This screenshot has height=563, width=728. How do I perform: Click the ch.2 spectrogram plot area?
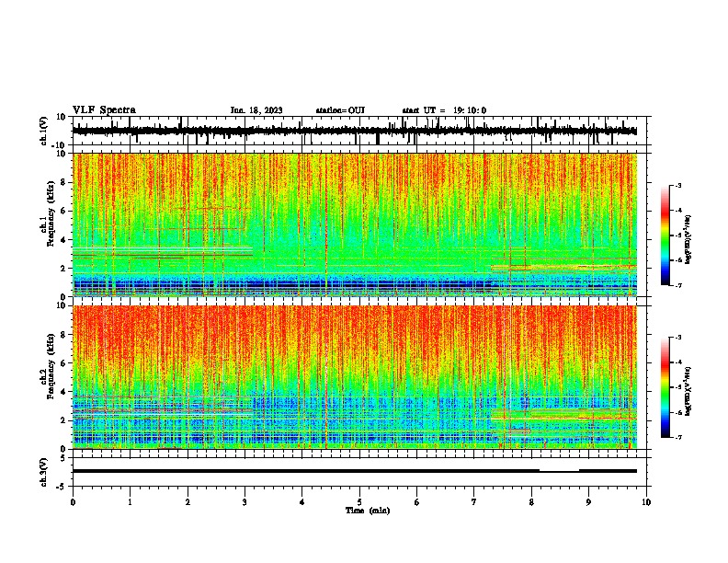point(355,377)
